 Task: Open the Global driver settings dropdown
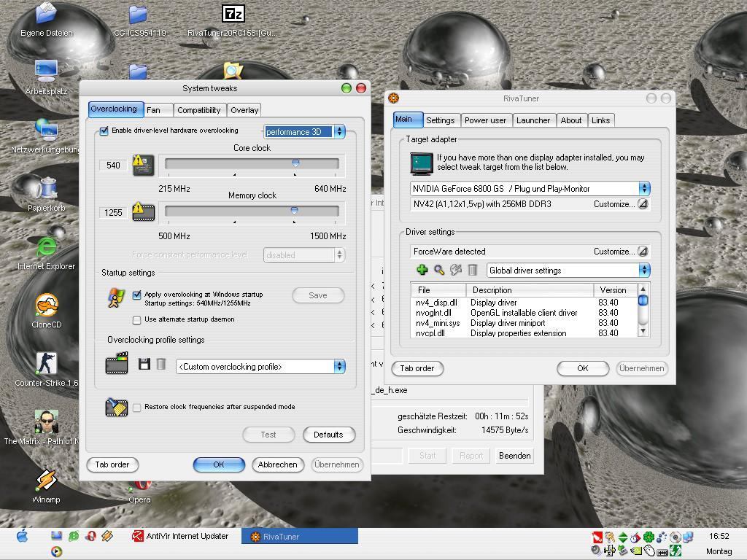pos(643,271)
